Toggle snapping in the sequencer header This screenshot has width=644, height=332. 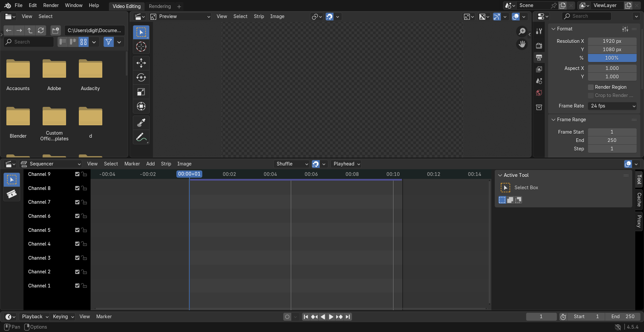click(x=316, y=164)
